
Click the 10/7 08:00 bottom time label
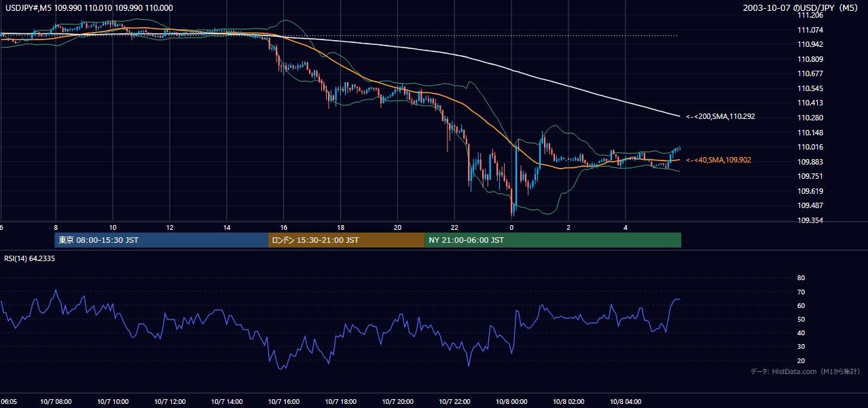[56, 402]
